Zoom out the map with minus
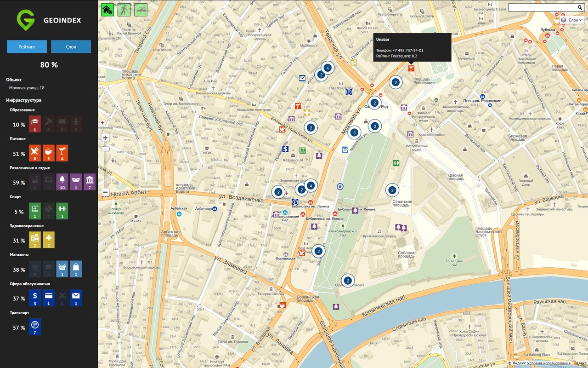The image size is (588, 368). (x=105, y=192)
